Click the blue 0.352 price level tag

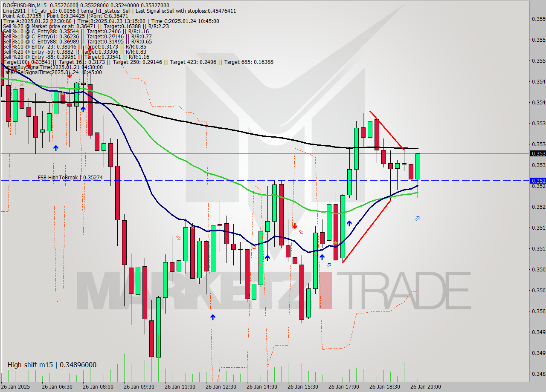click(537, 181)
